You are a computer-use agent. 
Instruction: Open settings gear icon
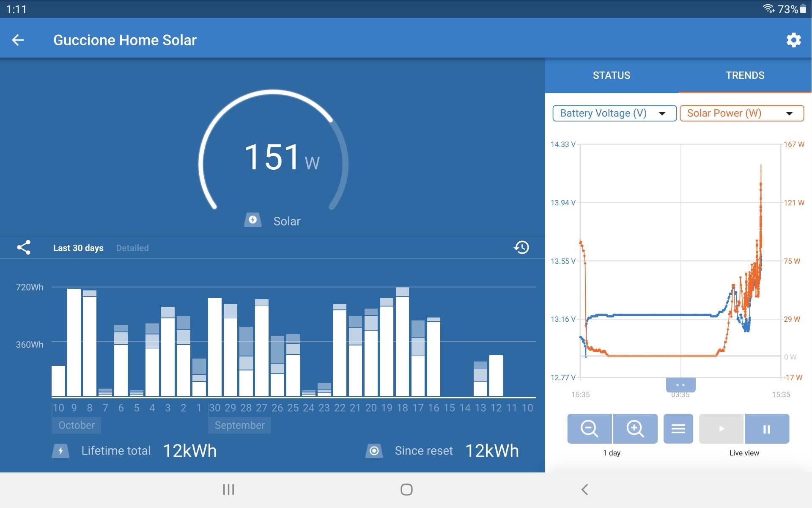(x=793, y=40)
